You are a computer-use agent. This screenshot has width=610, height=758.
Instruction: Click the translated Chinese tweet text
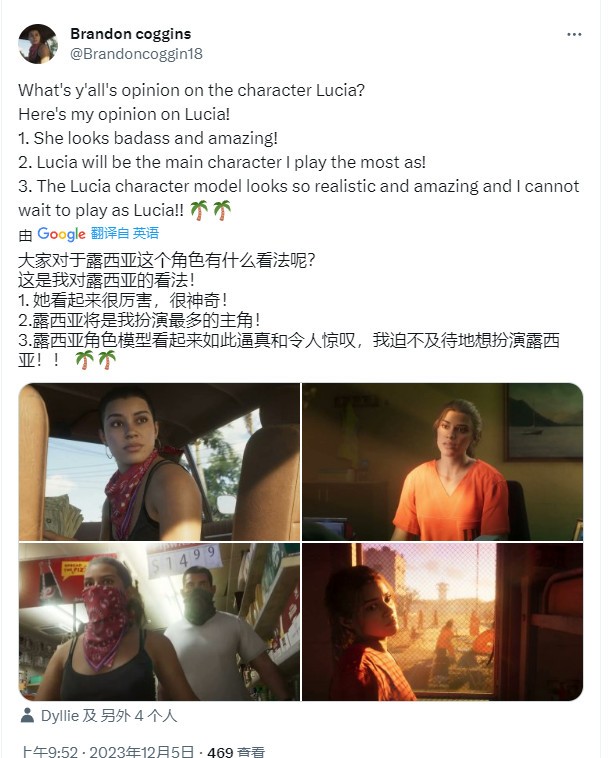click(x=289, y=310)
